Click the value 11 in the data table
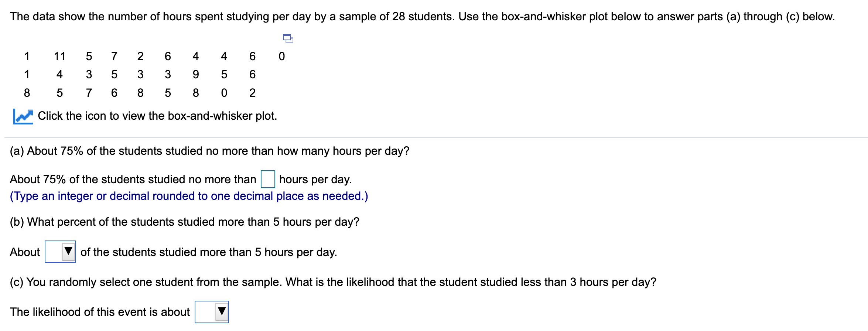This screenshot has width=868, height=331. pos(59,56)
